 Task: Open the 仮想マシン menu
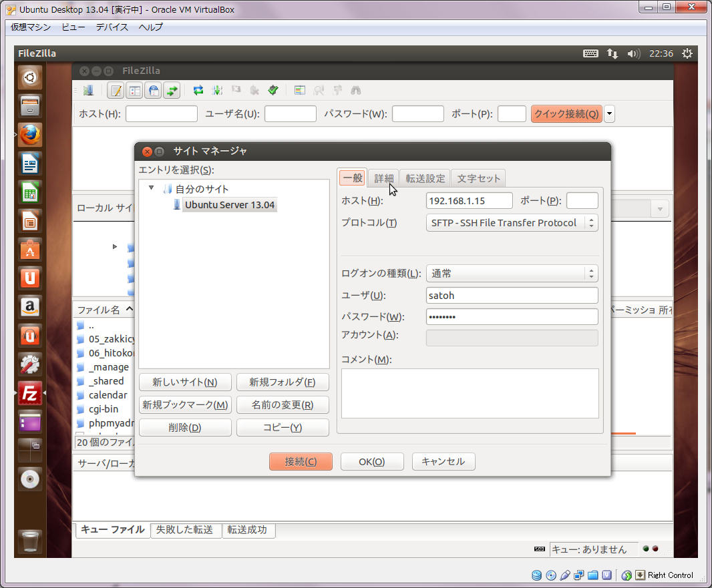point(31,27)
